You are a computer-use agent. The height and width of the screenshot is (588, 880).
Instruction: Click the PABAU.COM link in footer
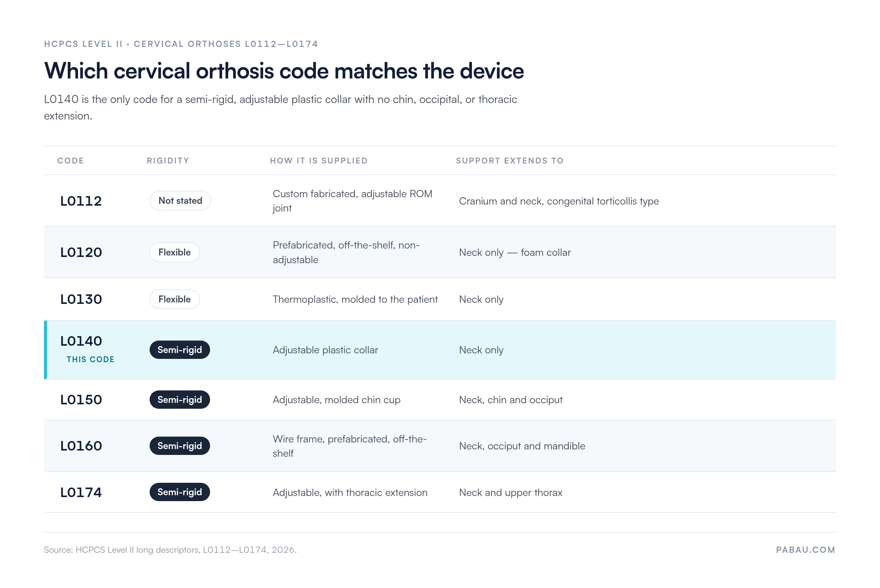pos(805,550)
